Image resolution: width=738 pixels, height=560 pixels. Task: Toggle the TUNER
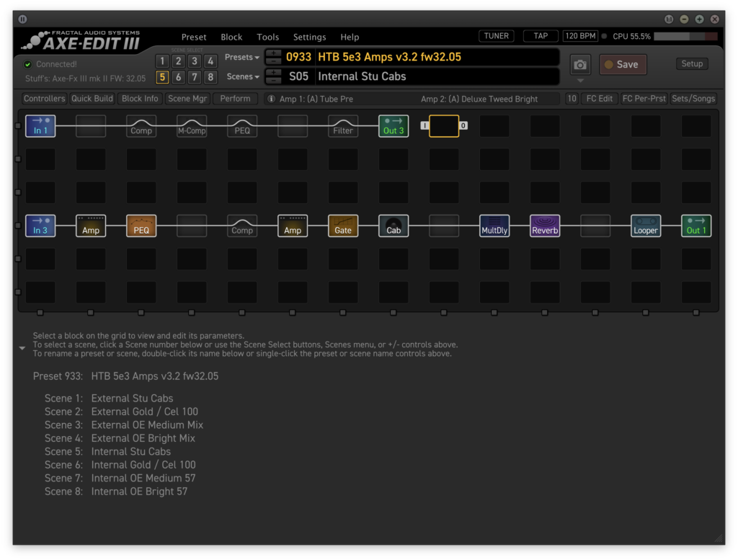pos(497,36)
